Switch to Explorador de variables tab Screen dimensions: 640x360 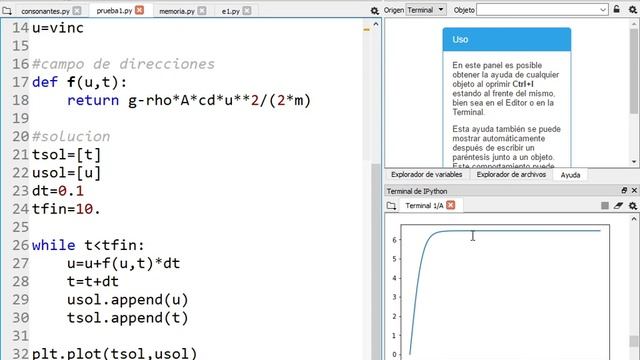click(x=427, y=175)
